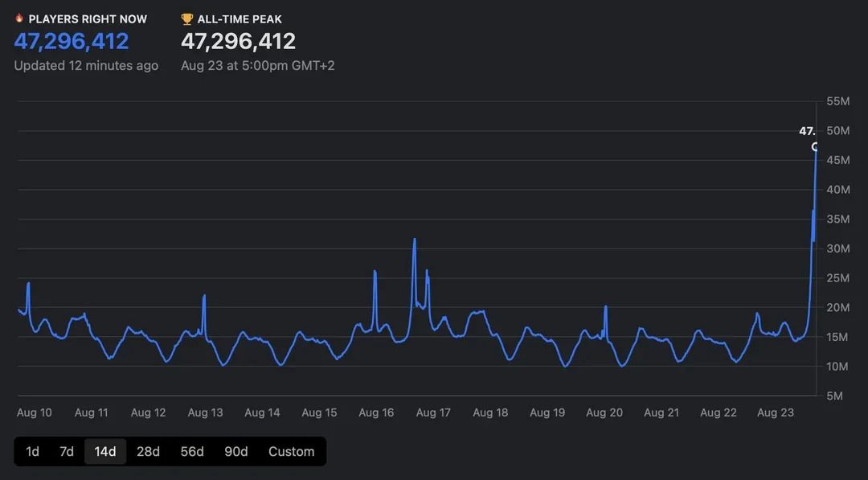Click the 'PLAYERS RIGHT NOW' heading
This screenshot has width=868, height=480.
pos(88,18)
